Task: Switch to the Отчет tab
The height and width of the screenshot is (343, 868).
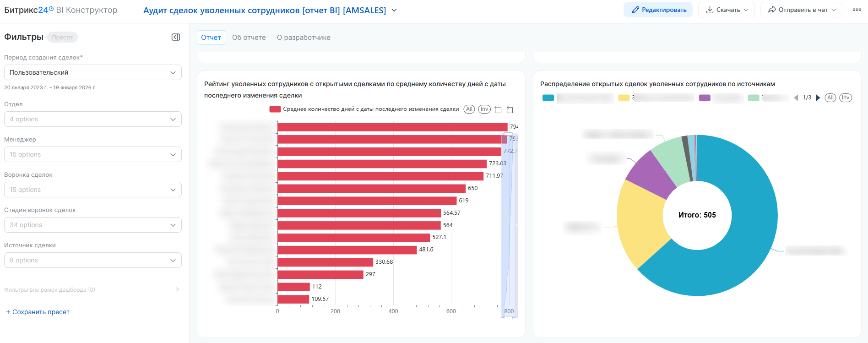Action: [211, 38]
